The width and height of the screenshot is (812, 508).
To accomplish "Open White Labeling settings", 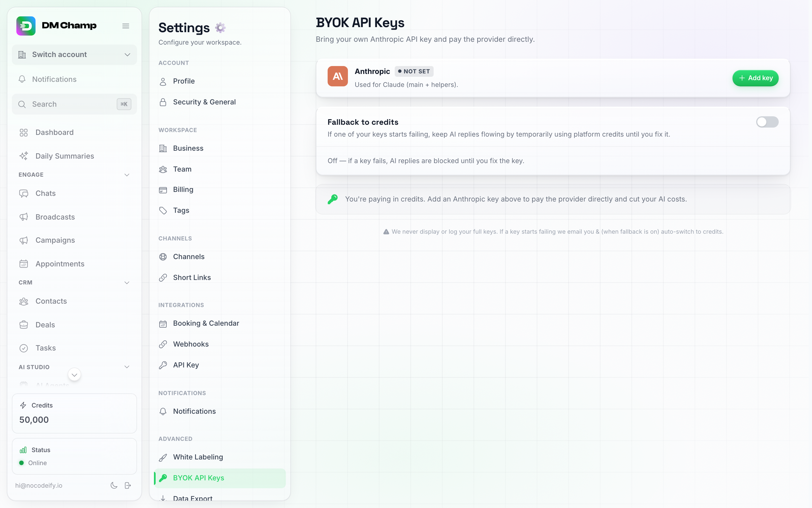I will [220, 457].
